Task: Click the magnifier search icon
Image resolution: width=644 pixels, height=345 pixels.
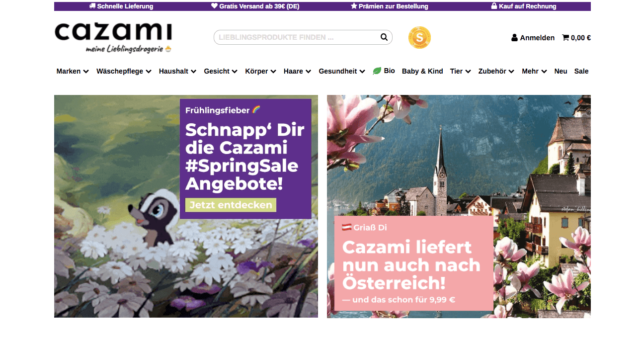Action: pos(384,37)
